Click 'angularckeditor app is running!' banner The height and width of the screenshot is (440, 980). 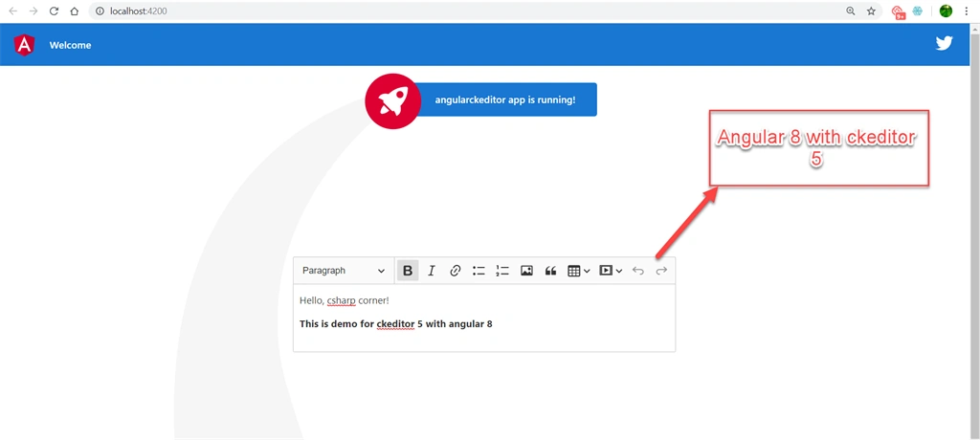pos(505,99)
